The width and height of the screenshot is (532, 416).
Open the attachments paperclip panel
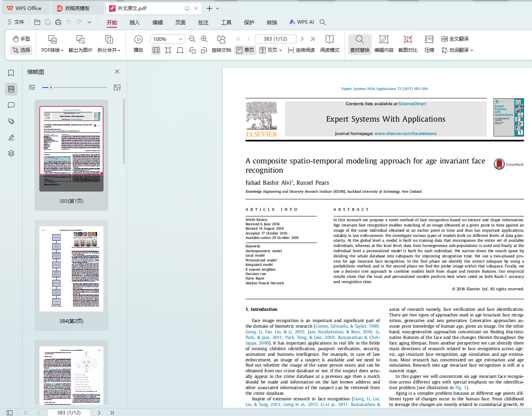(11, 121)
